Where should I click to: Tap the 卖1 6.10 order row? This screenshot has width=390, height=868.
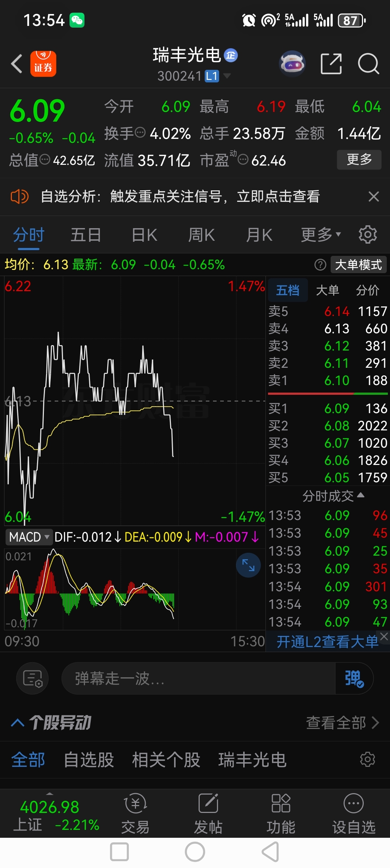[x=328, y=380]
